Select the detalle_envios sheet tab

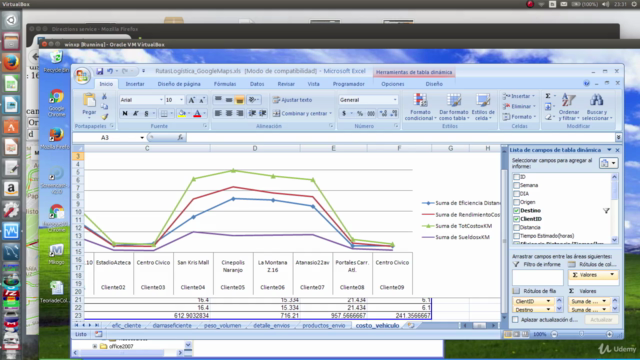point(271,326)
